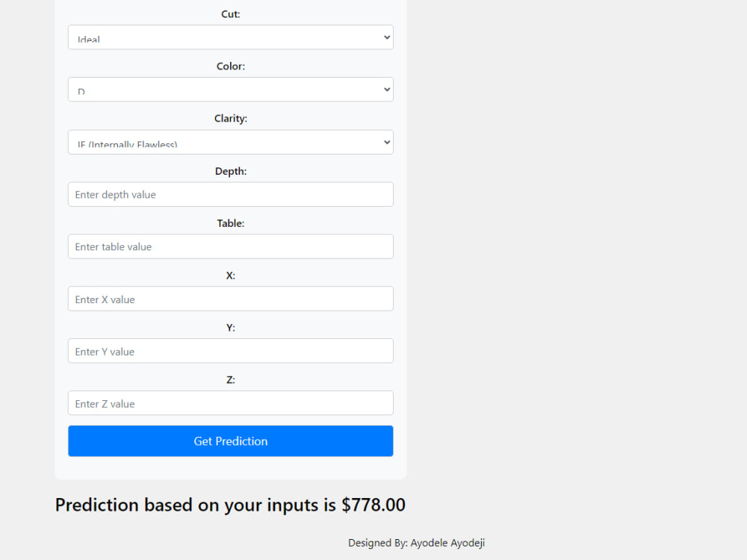The width and height of the screenshot is (747, 560).
Task: Click the $778.00 prediction result heading
Action: click(x=230, y=505)
